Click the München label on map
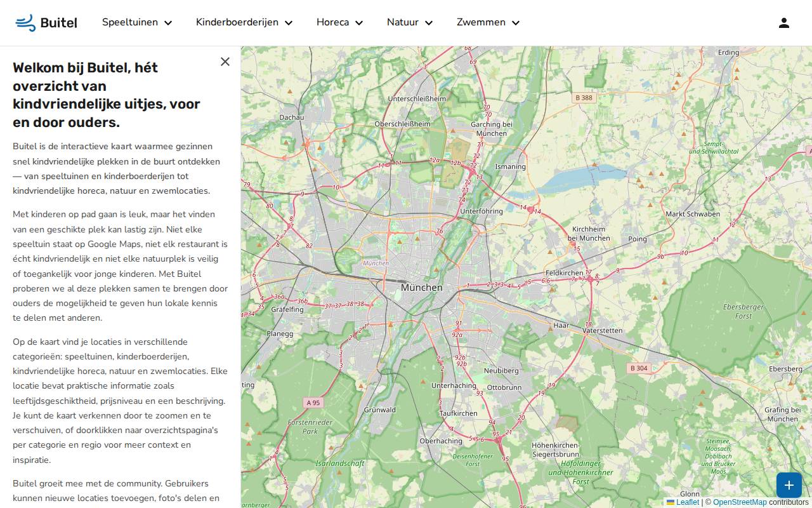812x508 pixels. [422, 288]
